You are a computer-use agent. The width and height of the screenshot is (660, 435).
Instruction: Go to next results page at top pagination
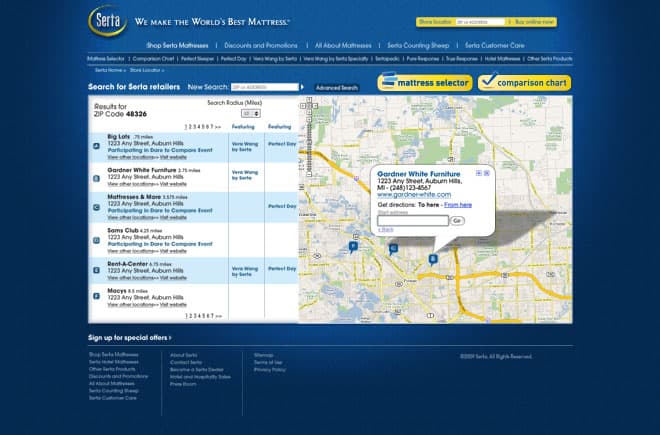point(218,127)
